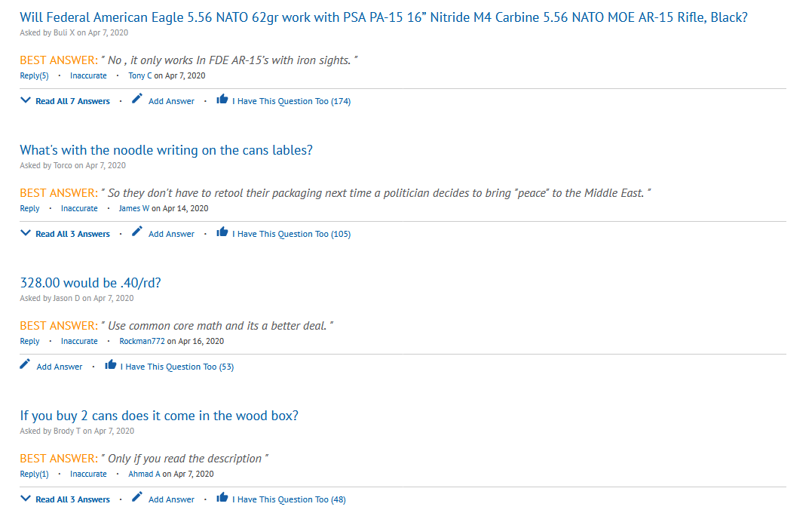Mark Tony C's answer as Inaccurate

[x=88, y=75]
